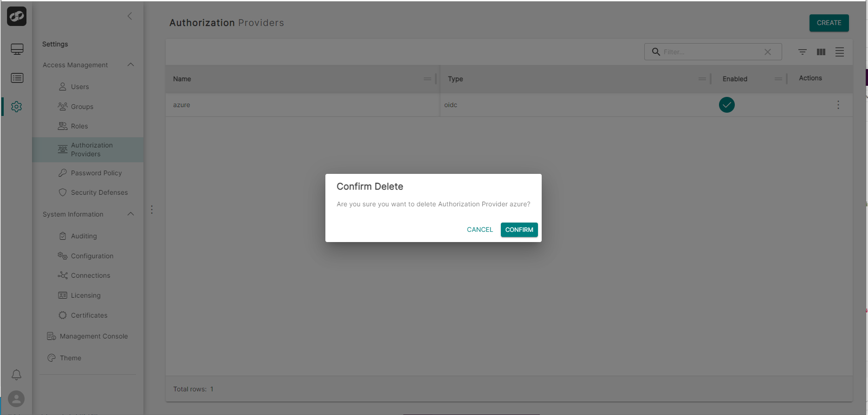Viewport: 868px width, 415px height.
Task: Open Security Defenses page
Action: click(99, 192)
